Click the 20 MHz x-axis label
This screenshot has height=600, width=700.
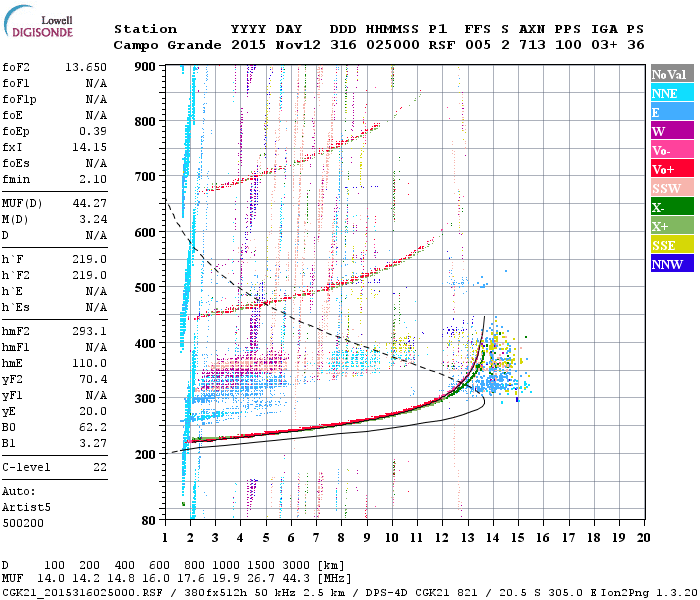pyautogui.click(x=643, y=538)
